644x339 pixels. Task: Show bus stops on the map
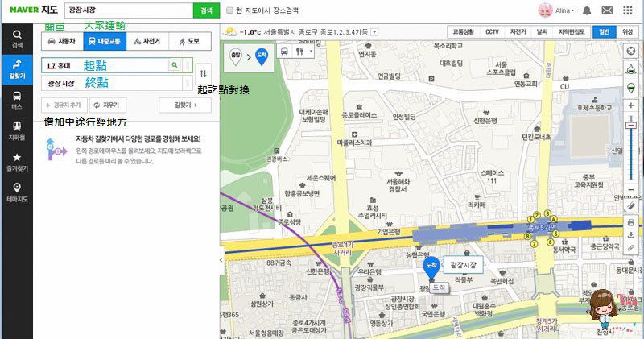coord(284,52)
